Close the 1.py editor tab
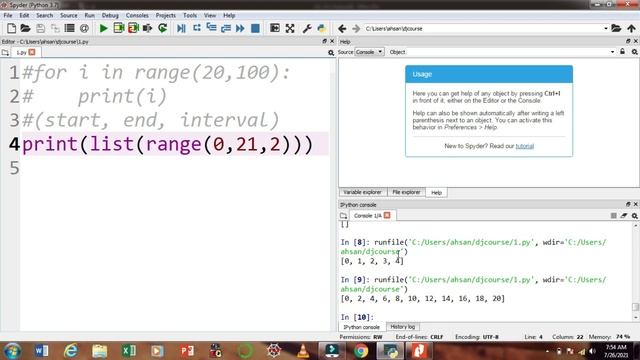Screen dimensions: 640x360 click(32, 52)
